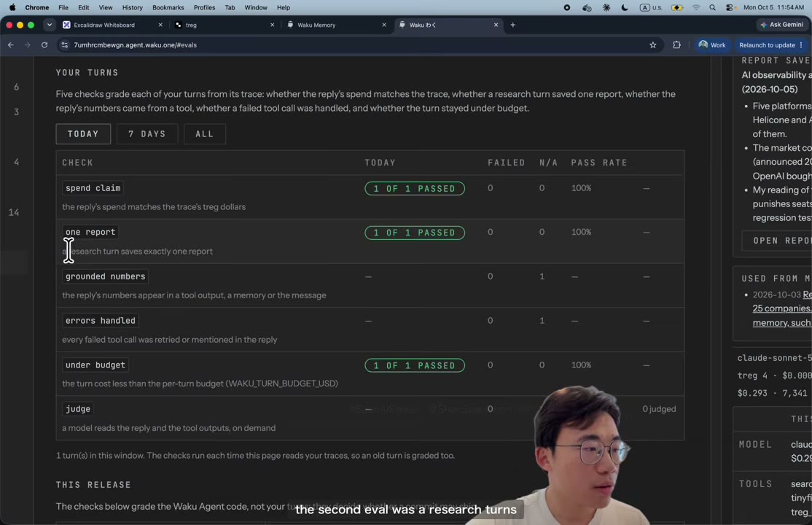Open the Focus moon menu
This screenshot has width=812, height=525.
click(x=625, y=8)
